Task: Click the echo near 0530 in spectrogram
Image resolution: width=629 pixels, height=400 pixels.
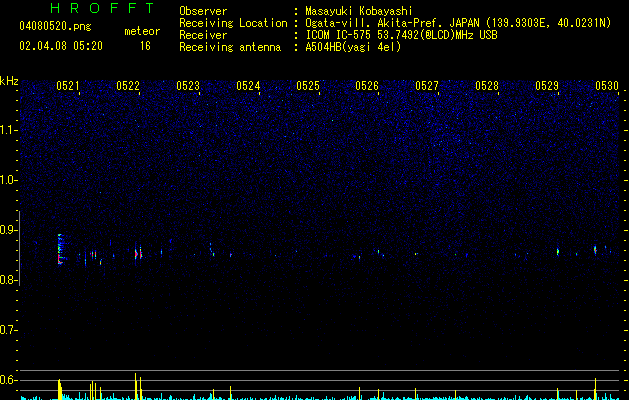Action: [x=595, y=250]
